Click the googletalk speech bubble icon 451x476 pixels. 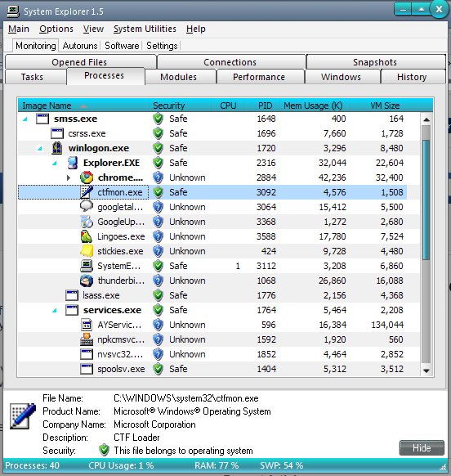[x=87, y=207]
